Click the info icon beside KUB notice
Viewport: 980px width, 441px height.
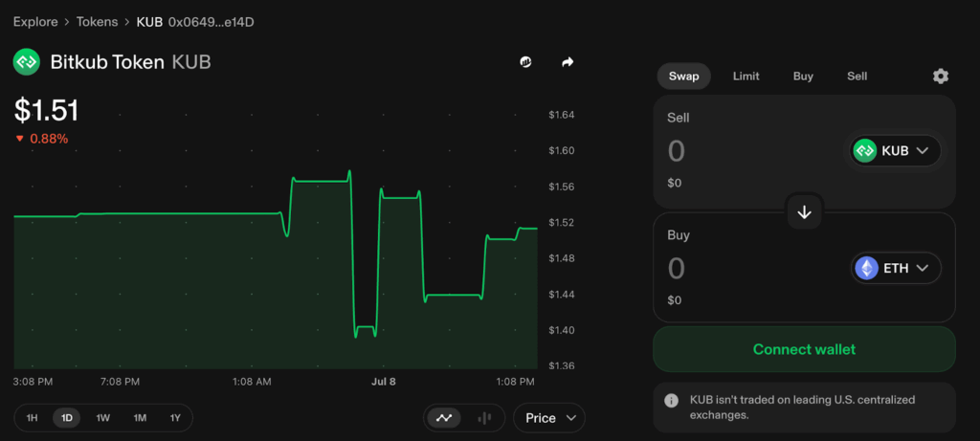672,399
